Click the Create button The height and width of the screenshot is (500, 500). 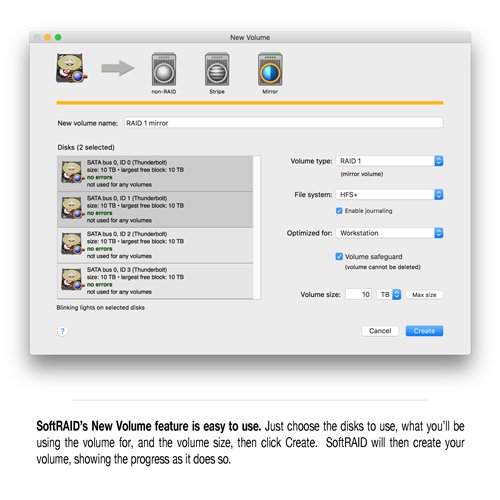424,331
